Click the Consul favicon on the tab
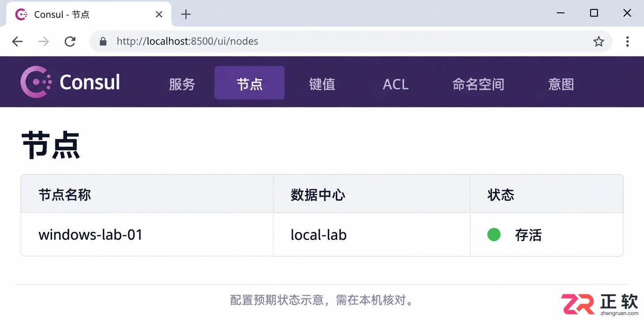The width and height of the screenshot is (644, 322). coord(21,14)
